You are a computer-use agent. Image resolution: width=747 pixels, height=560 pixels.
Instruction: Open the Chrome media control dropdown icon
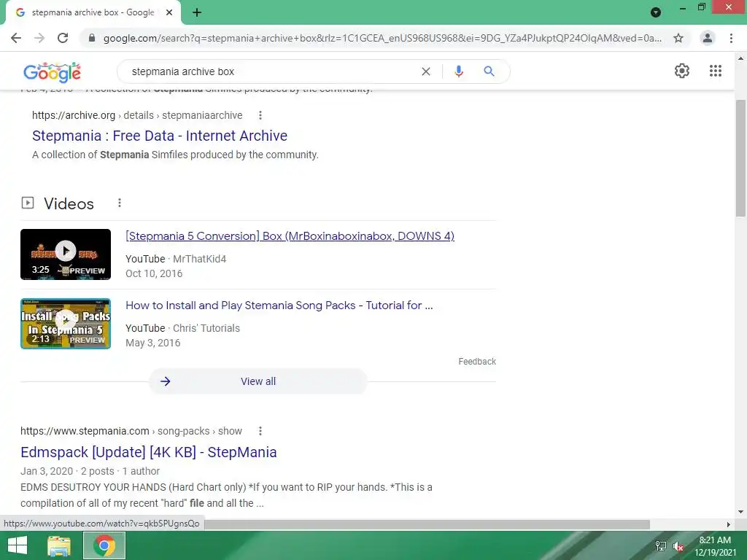(656, 12)
